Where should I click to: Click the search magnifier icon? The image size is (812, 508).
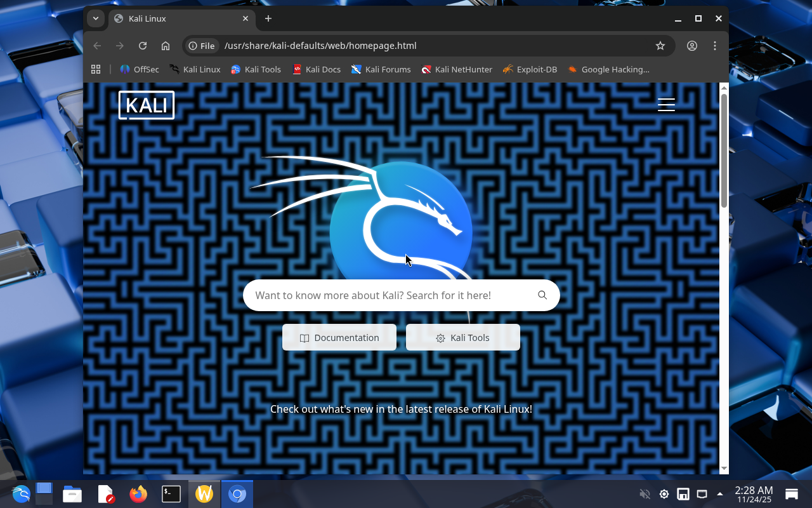tap(542, 295)
